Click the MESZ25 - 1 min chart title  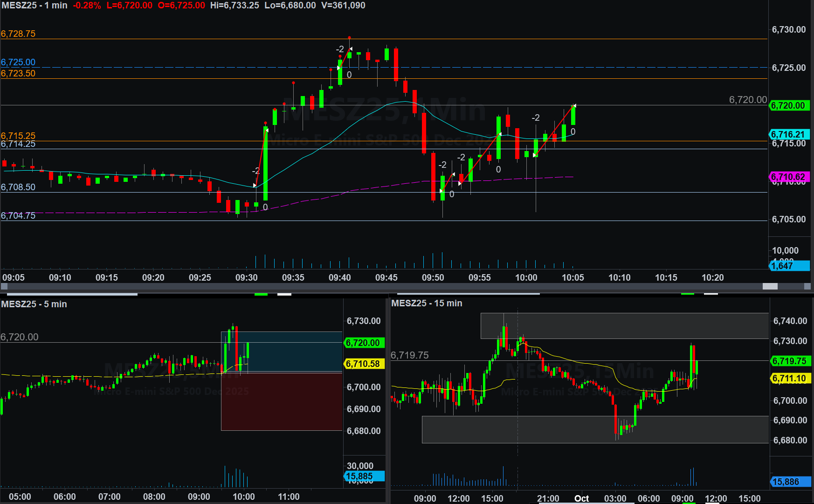tap(34, 6)
